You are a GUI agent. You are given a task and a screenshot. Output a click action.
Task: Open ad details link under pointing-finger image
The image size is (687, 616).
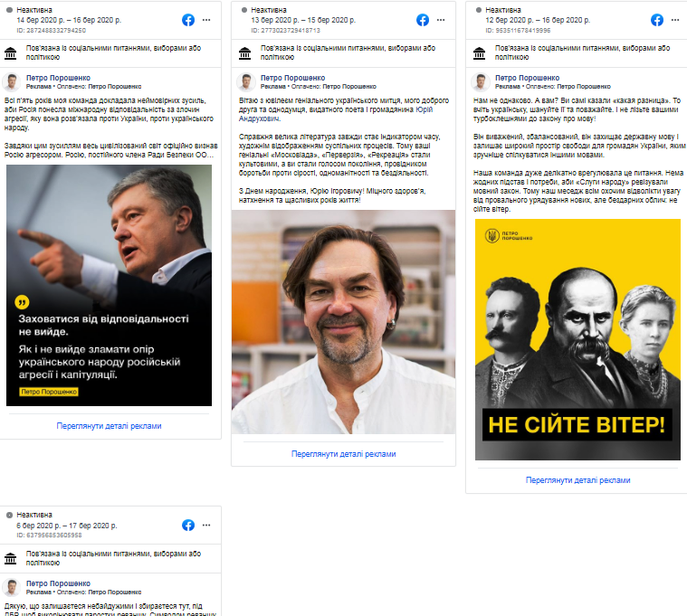[x=110, y=426]
